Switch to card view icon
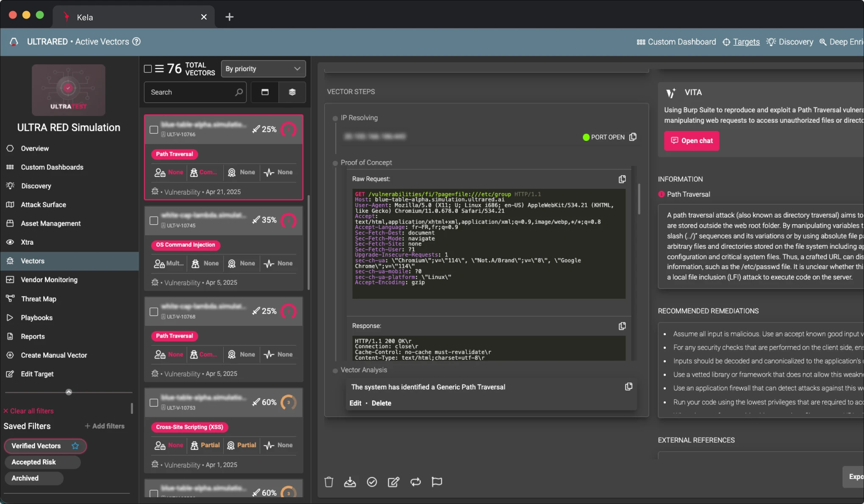864x504 pixels. [x=265, y=92]
